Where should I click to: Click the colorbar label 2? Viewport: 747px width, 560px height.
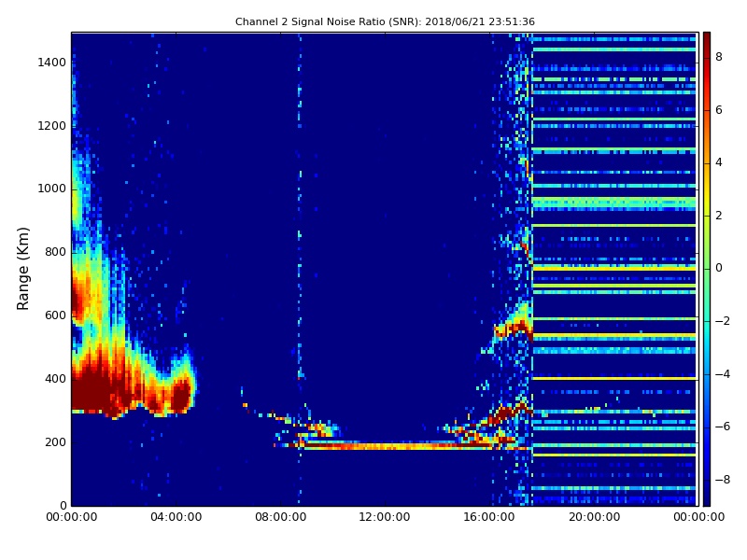[719, 216]
